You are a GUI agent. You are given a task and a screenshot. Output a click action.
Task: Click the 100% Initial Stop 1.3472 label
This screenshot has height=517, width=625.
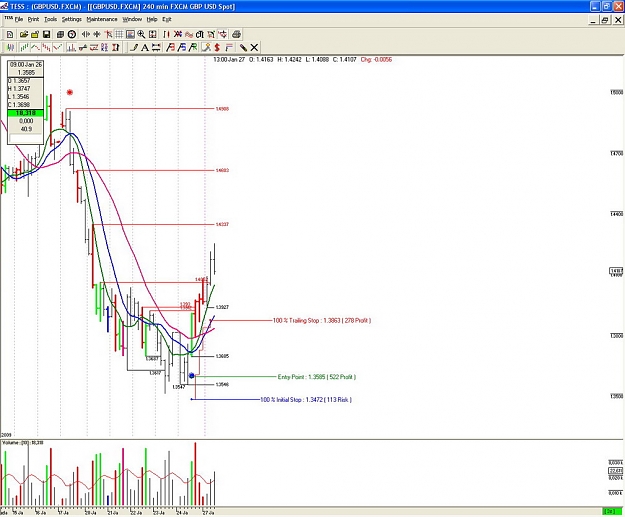[306, 399]
